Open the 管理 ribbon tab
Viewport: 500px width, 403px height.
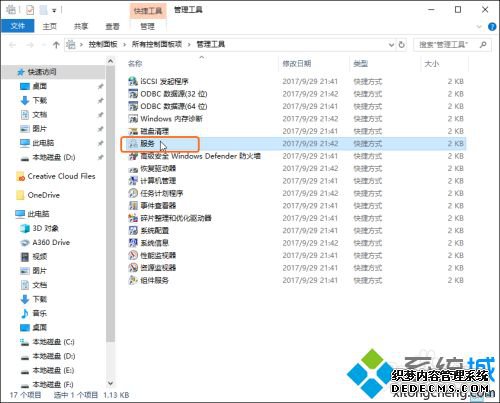(147, 26)
